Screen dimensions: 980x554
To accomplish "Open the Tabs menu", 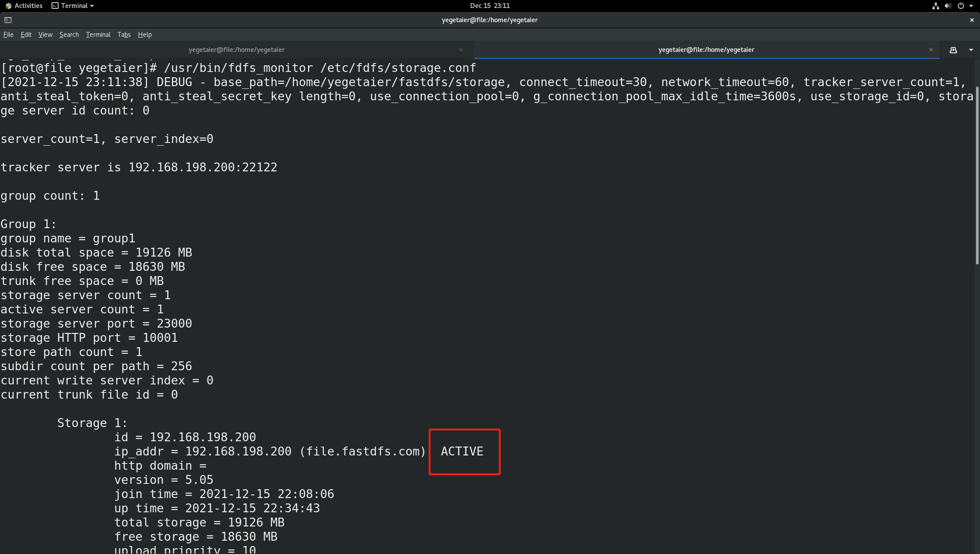I will (x=124, y=35).
